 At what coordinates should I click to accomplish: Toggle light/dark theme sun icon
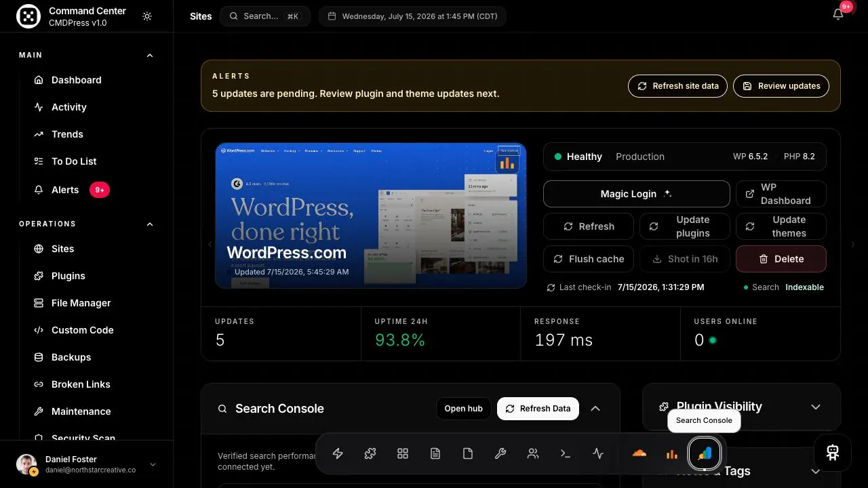[147, 16]
